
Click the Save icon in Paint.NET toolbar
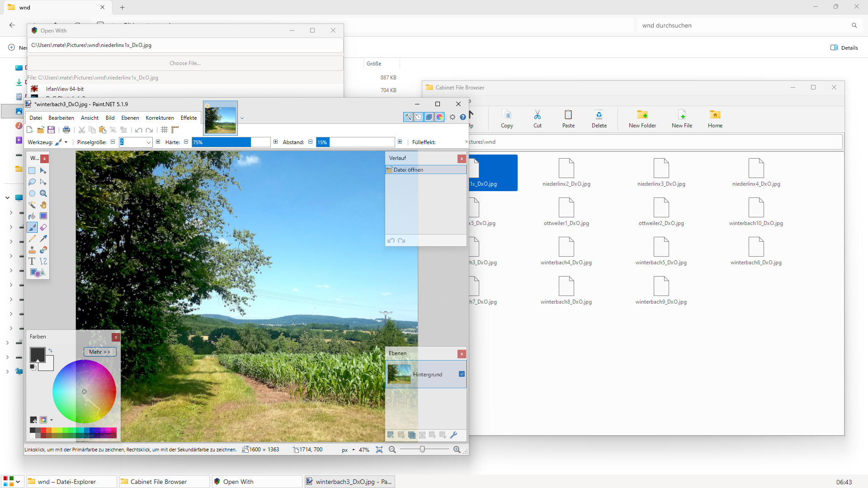(x=51, y=130)
